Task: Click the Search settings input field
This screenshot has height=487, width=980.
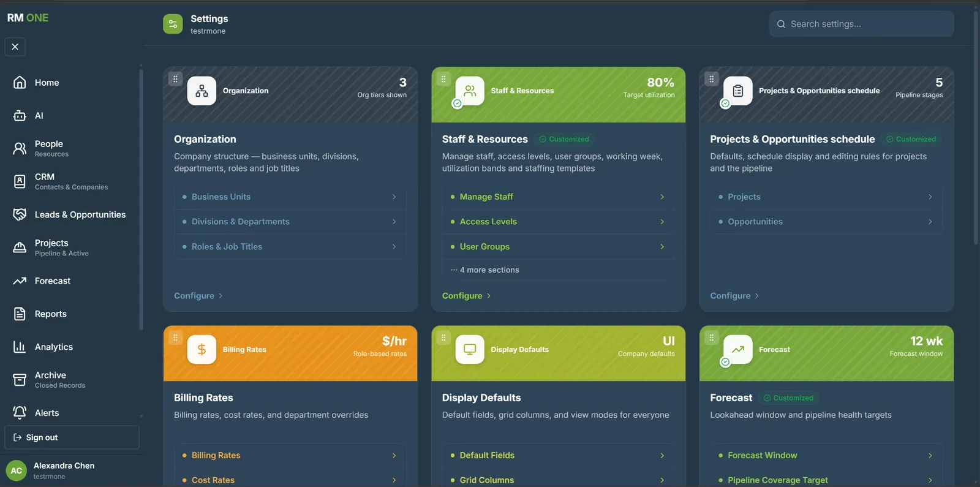Action: click(x=862, y=24)
